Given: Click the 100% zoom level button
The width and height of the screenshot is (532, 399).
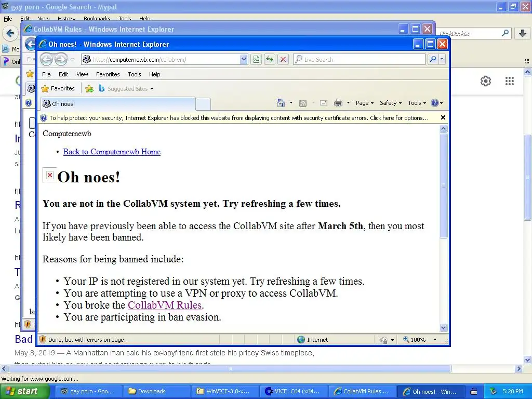Looking at the screenshot, I should coord(415,340).
